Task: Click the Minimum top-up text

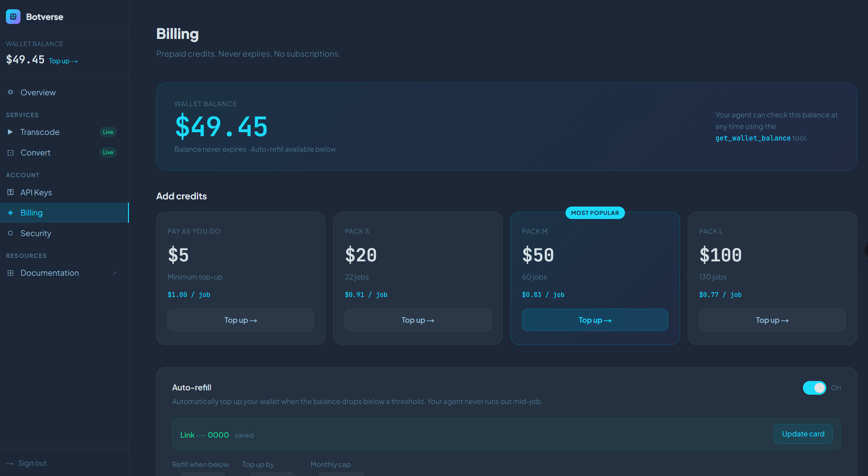Action: [x=195, y=277]
